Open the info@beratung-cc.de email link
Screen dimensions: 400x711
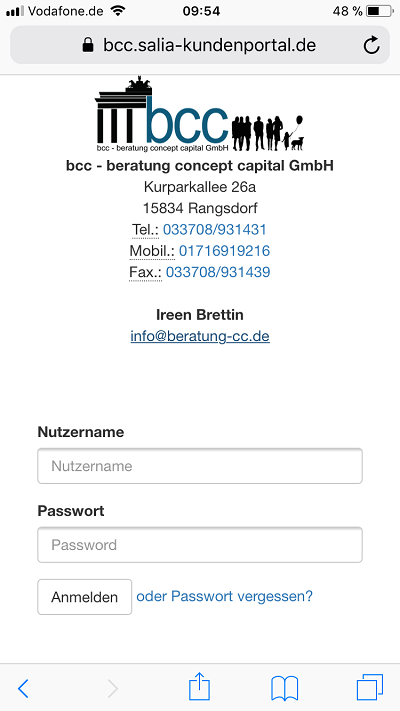[x=200, y=336]
